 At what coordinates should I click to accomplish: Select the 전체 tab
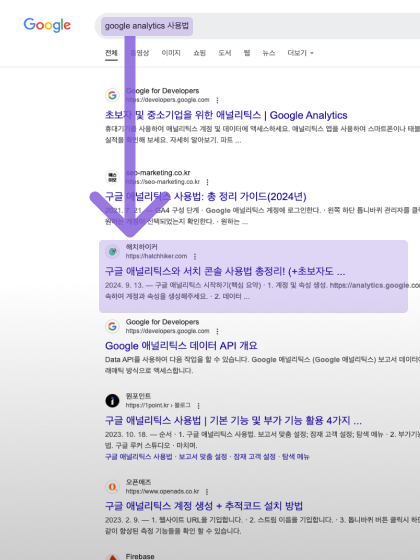[x=111, y=53]
